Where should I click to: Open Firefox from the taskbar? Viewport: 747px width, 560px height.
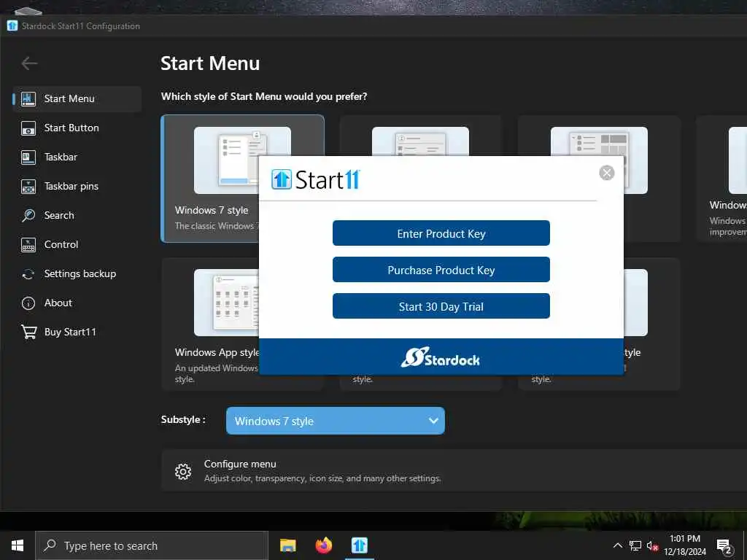tap(323, 545)
